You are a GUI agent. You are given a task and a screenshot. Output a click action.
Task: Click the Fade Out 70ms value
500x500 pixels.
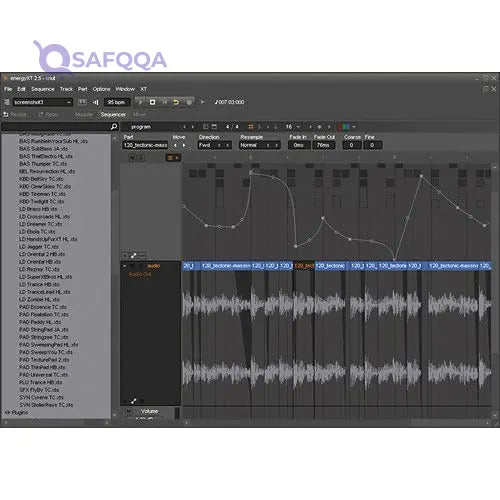pos(323,145)
